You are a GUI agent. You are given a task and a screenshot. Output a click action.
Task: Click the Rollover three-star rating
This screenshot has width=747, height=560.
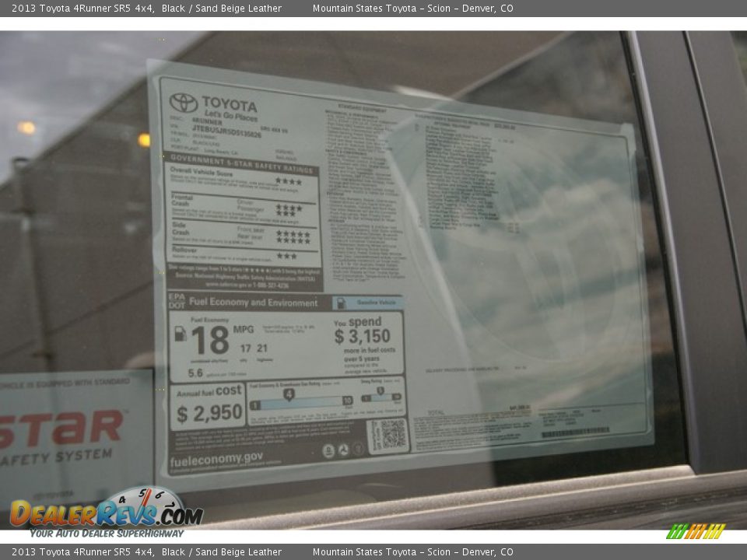pyautogui.click(x=287, y=256)
